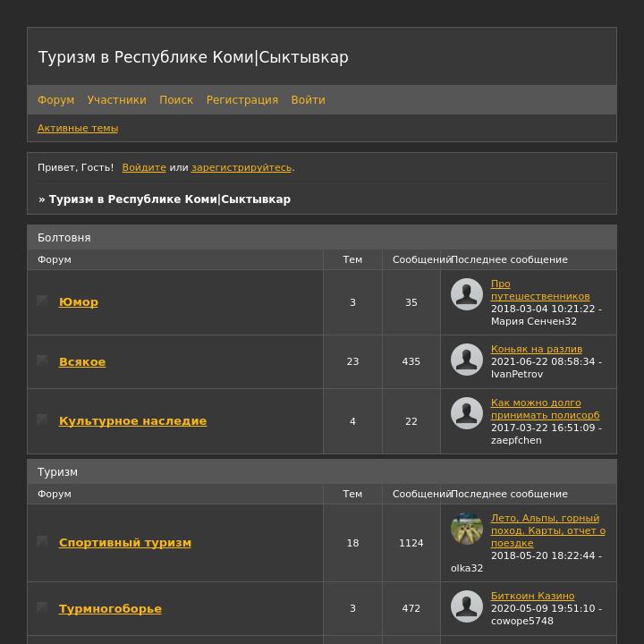Click the status icon beside Всякое forum
This screenshot has width=644, height=644.
point(42,361)
